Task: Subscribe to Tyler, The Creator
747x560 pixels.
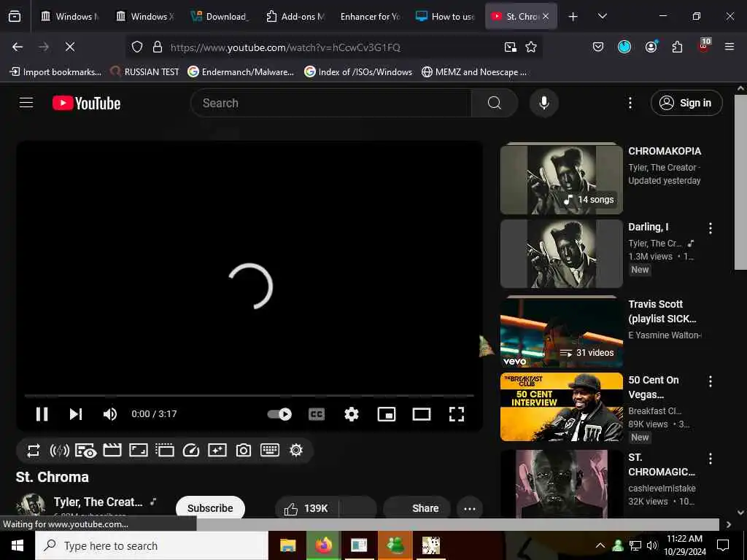Action: point(210,508)
